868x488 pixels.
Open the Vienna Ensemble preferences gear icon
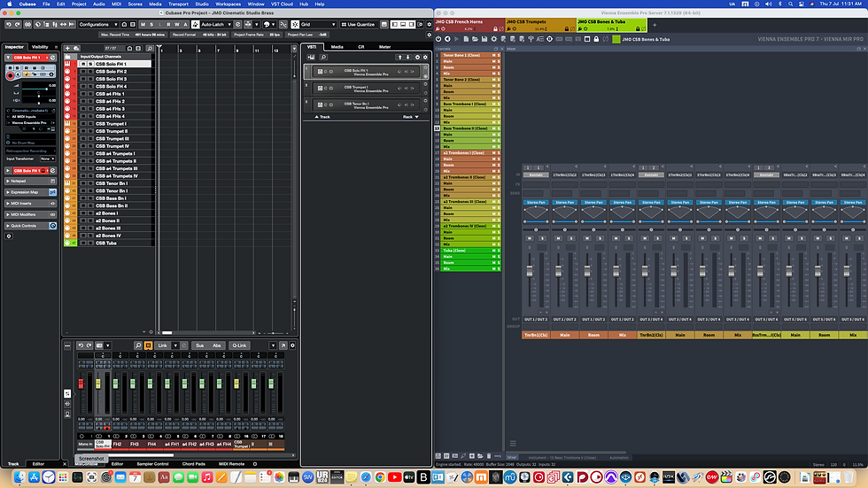point(494,39)
